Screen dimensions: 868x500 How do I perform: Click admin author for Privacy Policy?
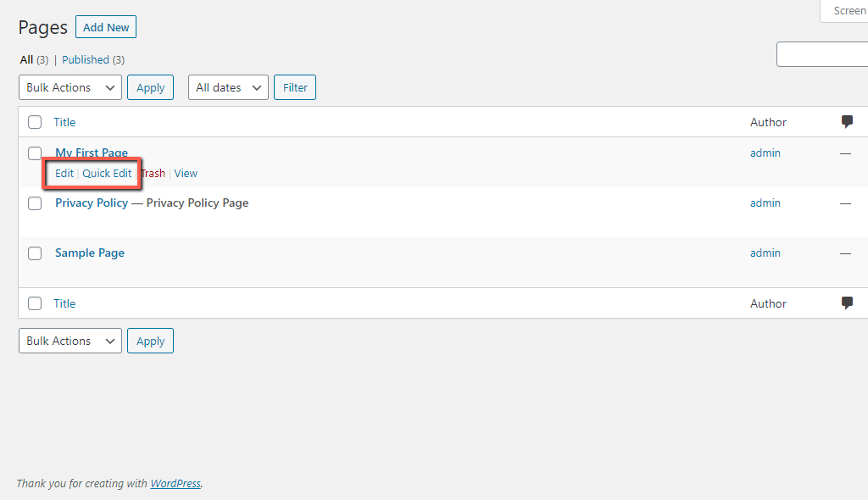point(765,203)
